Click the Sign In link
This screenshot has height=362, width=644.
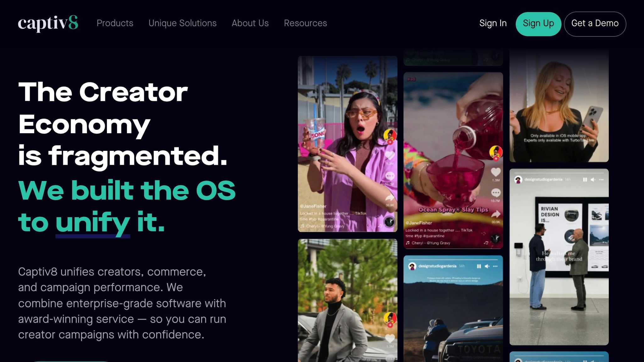(x=493, y=23)
